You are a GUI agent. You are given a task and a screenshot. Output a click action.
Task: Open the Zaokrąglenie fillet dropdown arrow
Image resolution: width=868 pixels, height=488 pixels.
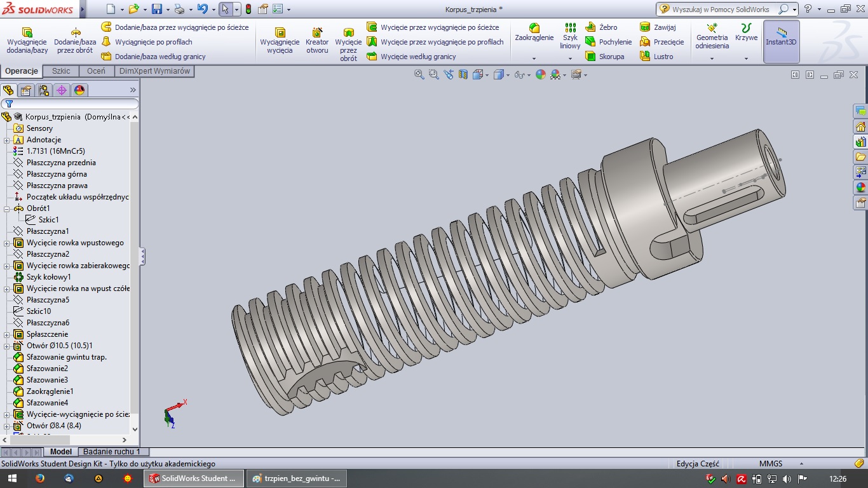(x=534, y=58)
